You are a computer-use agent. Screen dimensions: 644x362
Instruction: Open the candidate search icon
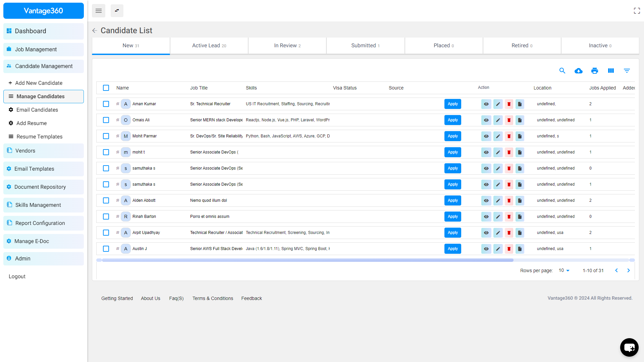(562, 71)
